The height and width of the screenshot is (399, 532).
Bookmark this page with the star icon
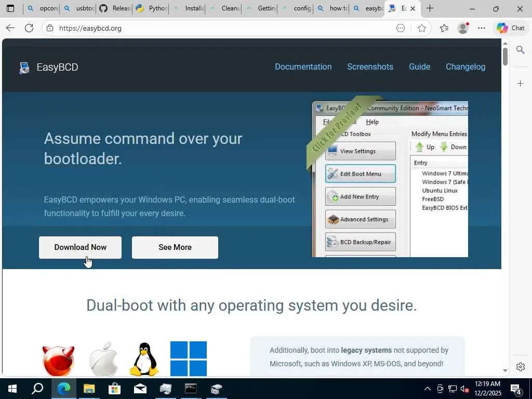[422, 28]
